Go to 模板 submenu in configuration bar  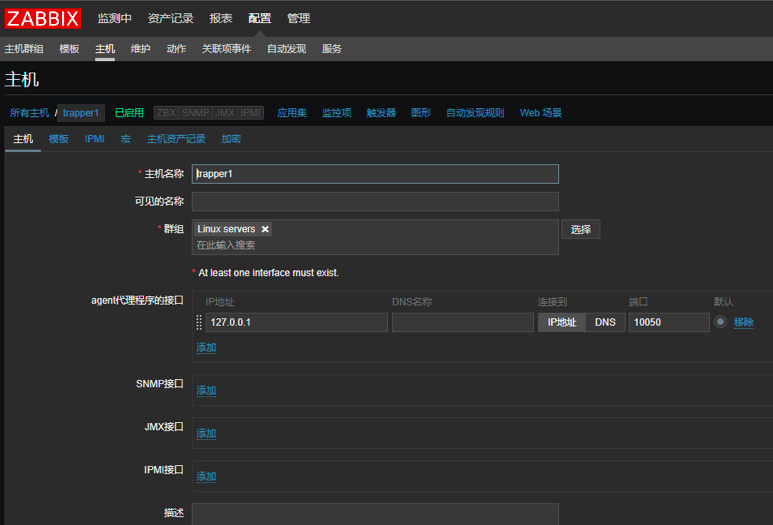[x=69, y=49]
